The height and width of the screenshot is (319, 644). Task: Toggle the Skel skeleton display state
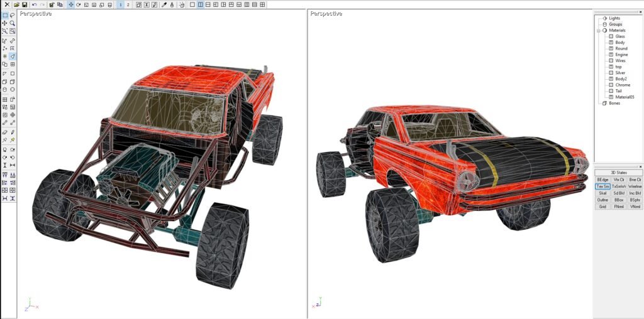click(602, 193)
